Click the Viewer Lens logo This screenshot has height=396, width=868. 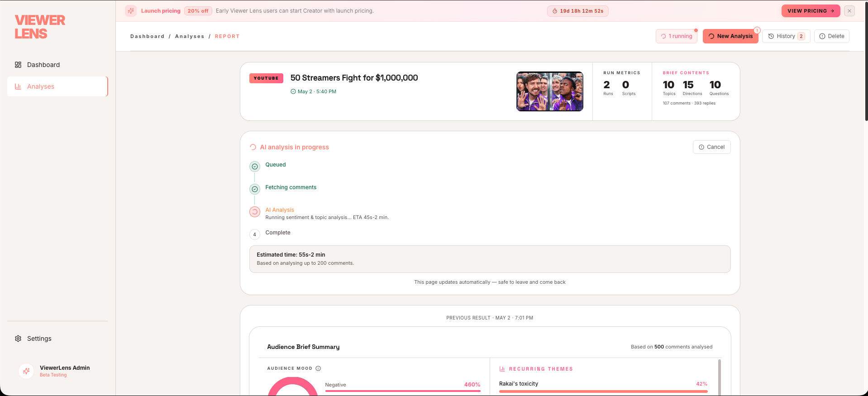40,27
